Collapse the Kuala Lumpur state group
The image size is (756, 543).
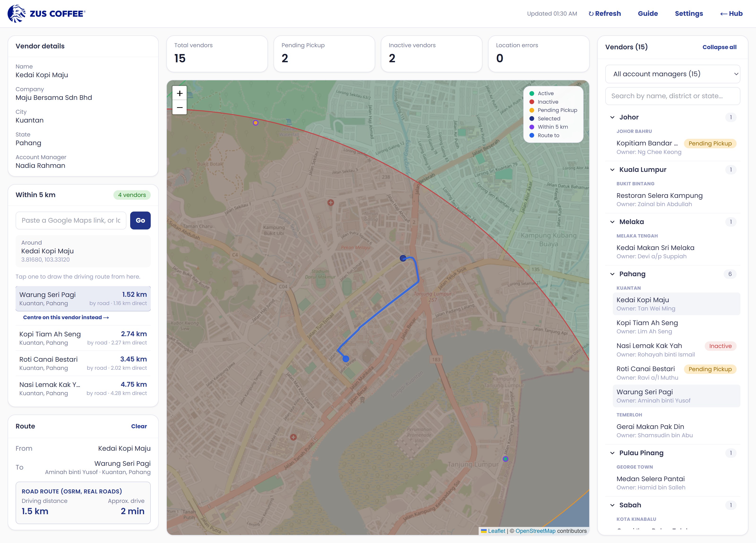tap(673, 170)
